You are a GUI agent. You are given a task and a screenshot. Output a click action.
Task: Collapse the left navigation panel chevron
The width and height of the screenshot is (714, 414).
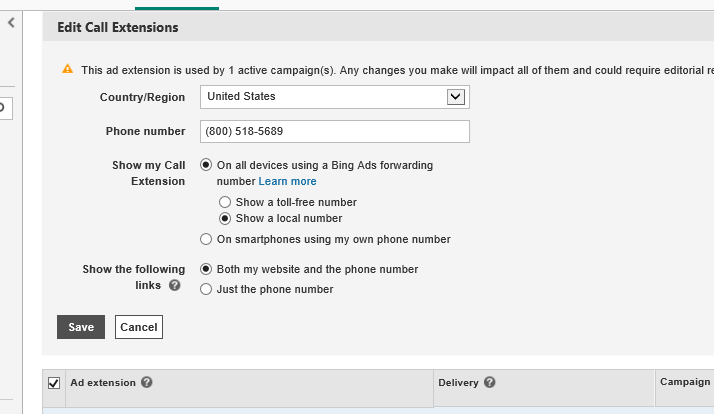click(11, 22)
